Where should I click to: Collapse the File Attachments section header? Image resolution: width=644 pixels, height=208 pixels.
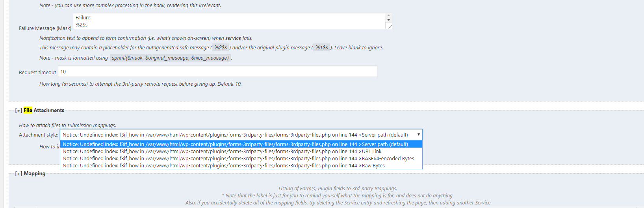pos(39,110)
